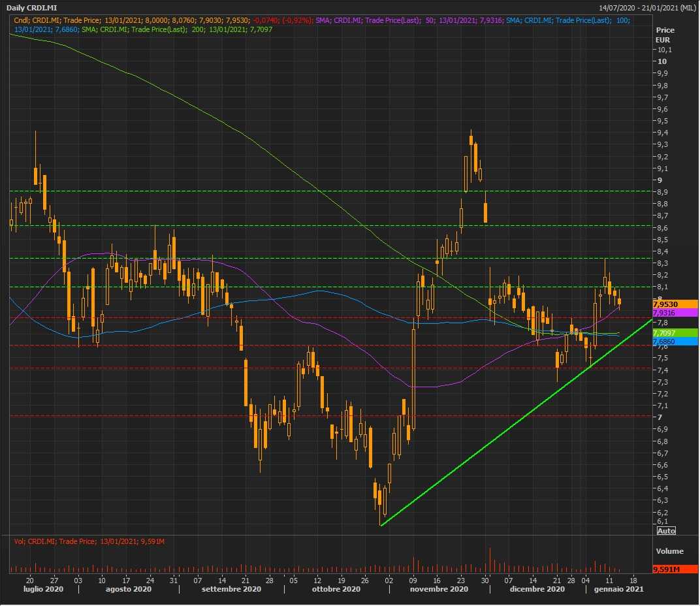The width and height of the screenshot is (700, 606).
Task: Click the 10 level on the price axis
Action: 662,61
